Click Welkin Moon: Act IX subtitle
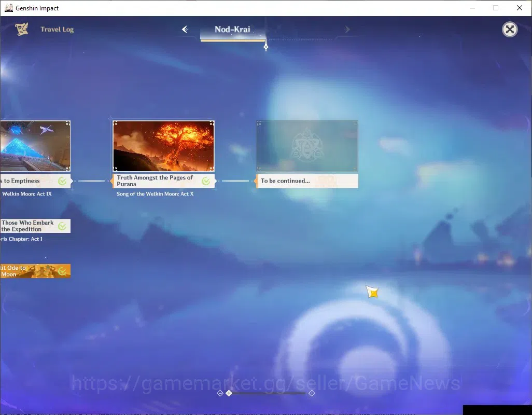Screen dimensions: 532x415 coord(26,194)
